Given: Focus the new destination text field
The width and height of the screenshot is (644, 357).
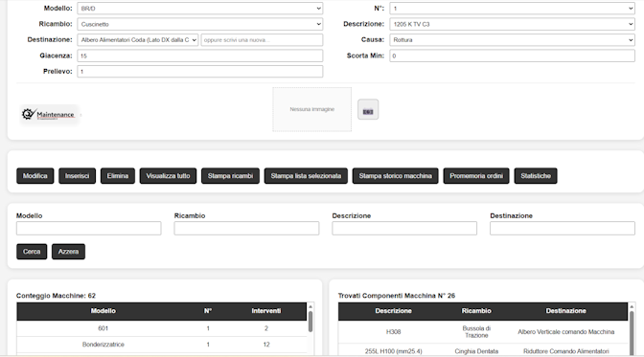Looking at the screenshot, I should (x=262, y=40).
